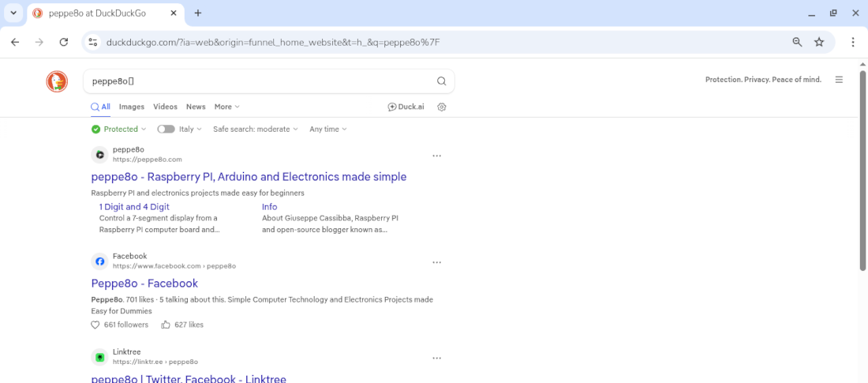Click the 627 likes text
The image size is (868, 383).
(x=189, y=325)
